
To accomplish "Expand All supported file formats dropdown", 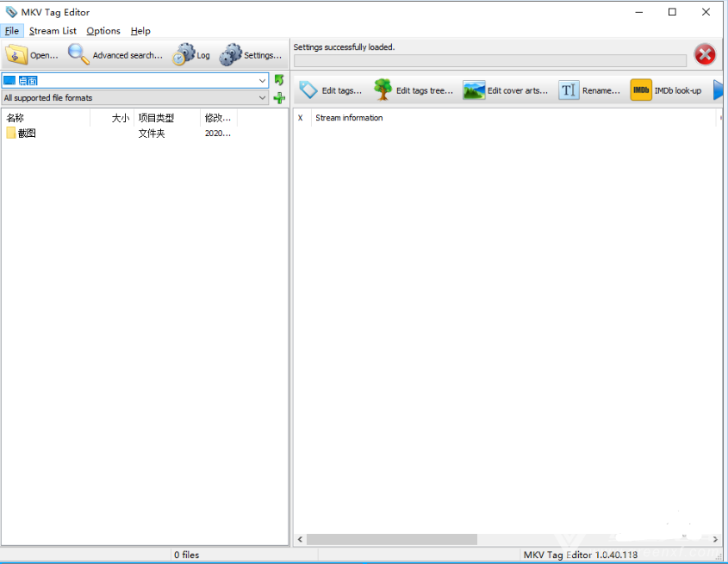I will tap(263, 98).
